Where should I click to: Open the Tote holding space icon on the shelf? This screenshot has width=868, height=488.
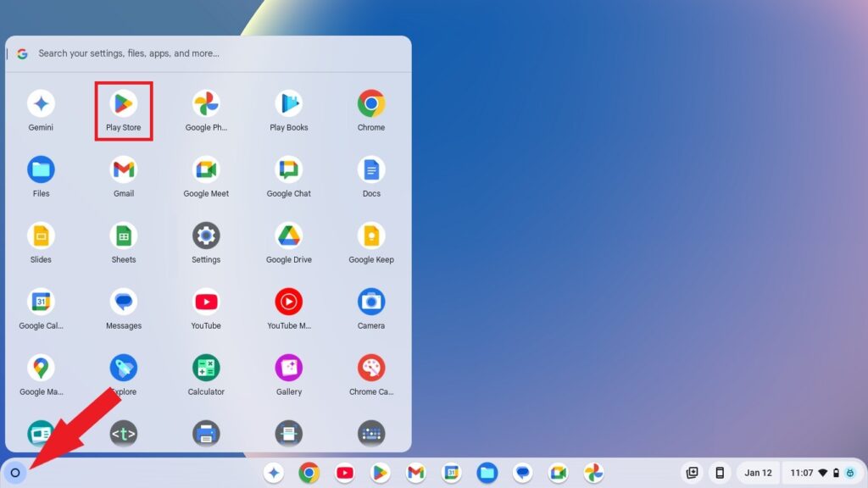click(x=692, y=473)
